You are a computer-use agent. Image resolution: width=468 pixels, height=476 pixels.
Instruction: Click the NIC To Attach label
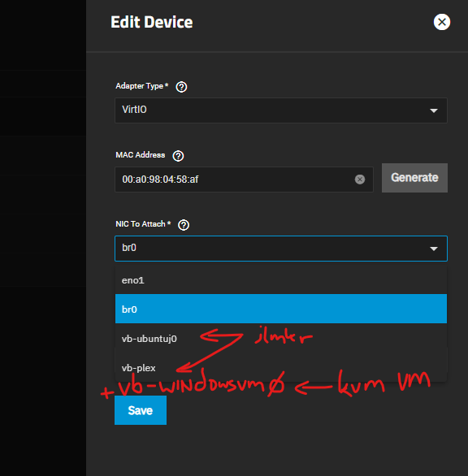(143, 224)
